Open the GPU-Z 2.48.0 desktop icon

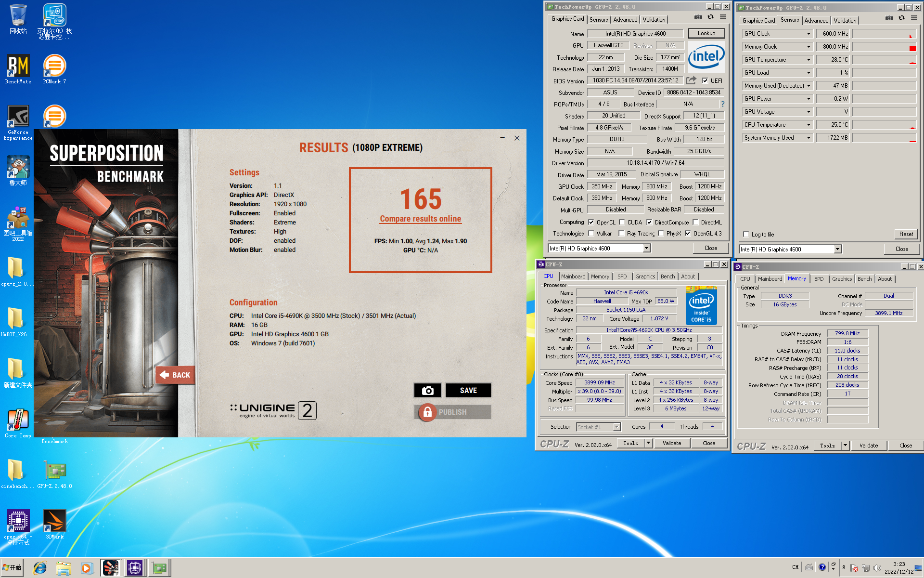[x=54, y=474]
